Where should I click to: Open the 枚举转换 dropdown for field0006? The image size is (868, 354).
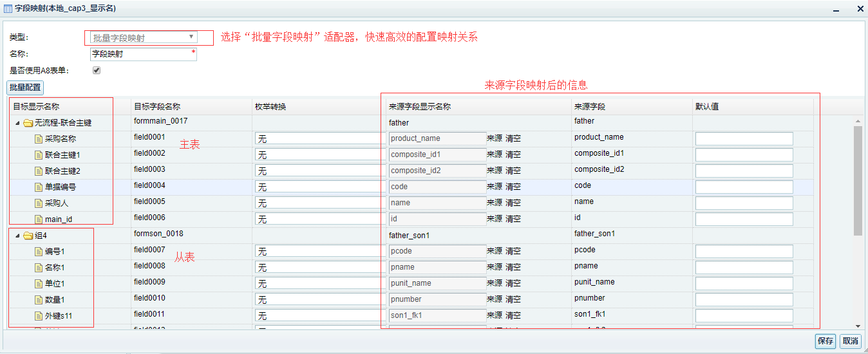(x=320, y=219)
